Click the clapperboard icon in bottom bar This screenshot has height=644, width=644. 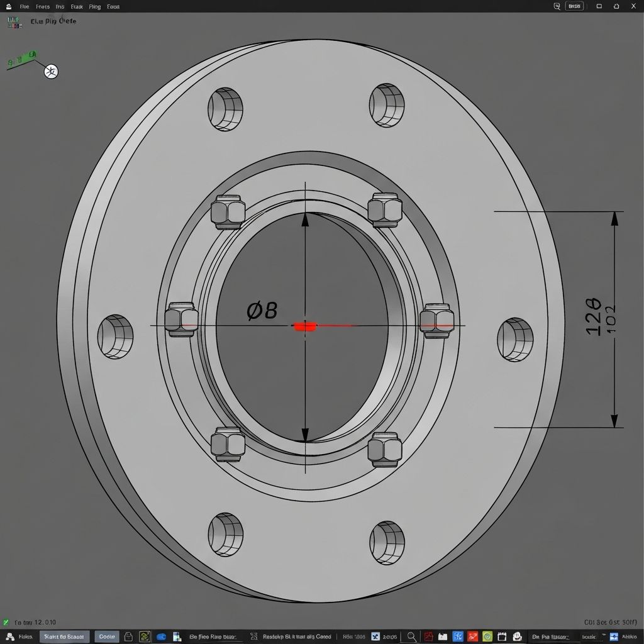(502, 636)
